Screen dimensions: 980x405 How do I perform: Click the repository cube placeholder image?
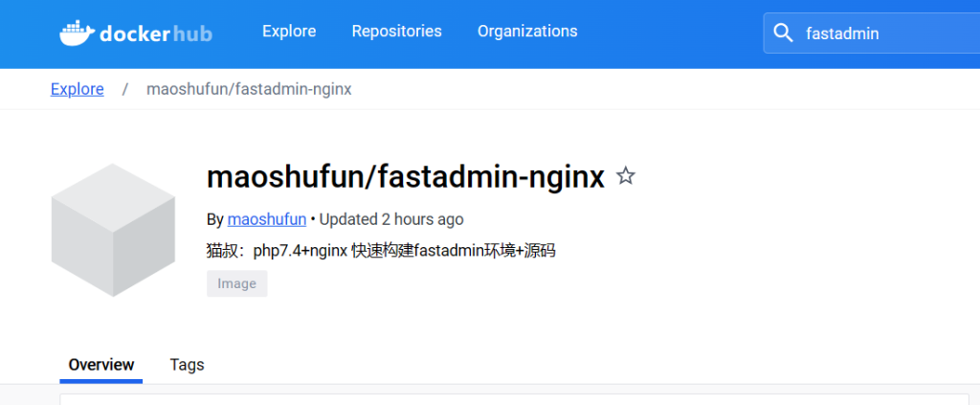[113, 230]
